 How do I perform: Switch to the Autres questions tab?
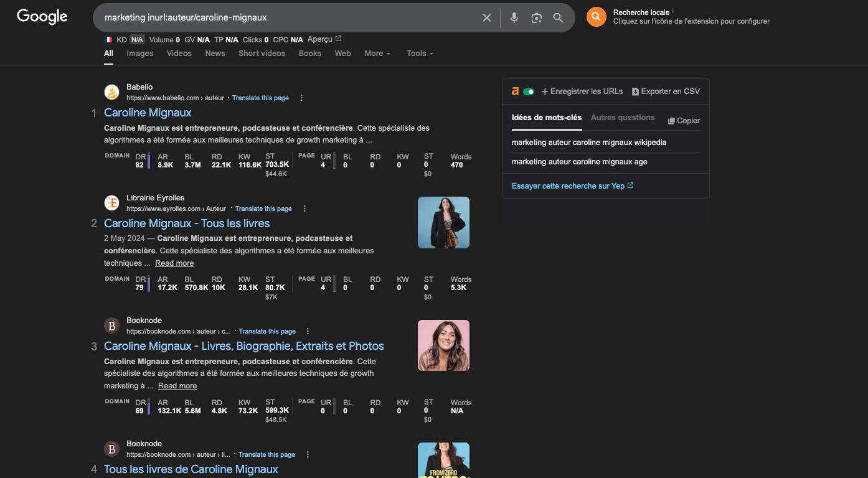(623, 118)
